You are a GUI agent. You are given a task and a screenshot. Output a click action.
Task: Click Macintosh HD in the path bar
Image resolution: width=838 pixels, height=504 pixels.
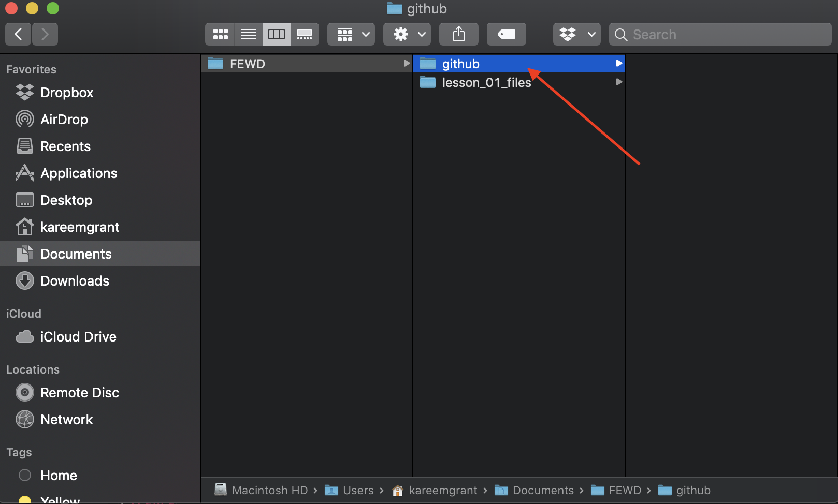point(262,490)
